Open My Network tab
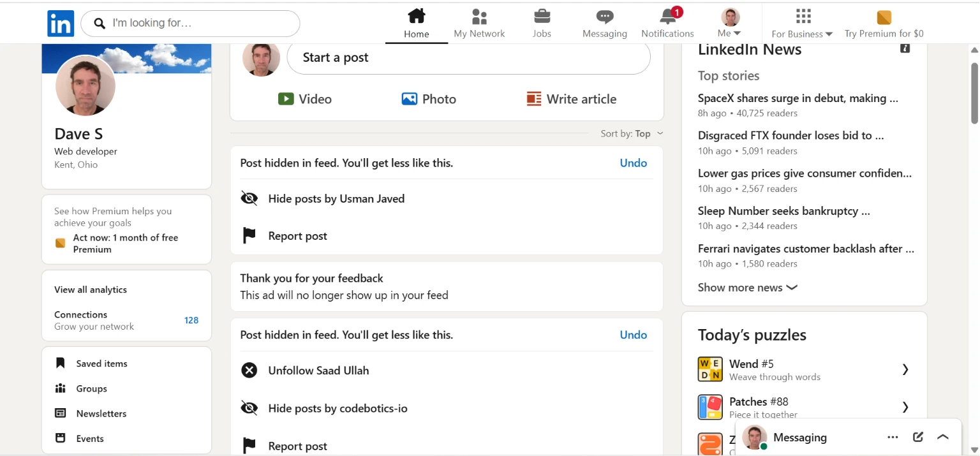The height and width of the screenshot is (456, 980). tap(479, 24)
